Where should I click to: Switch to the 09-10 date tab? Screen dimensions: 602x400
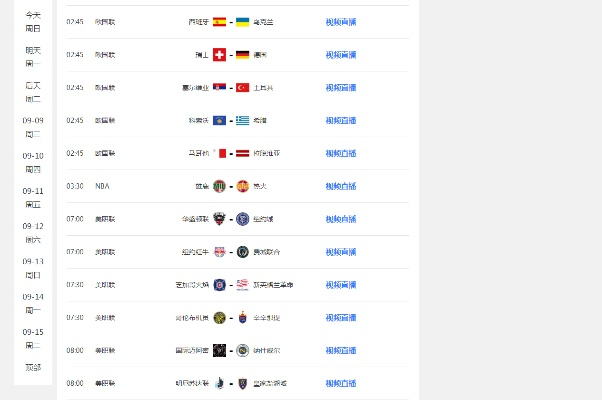point(33,162)
